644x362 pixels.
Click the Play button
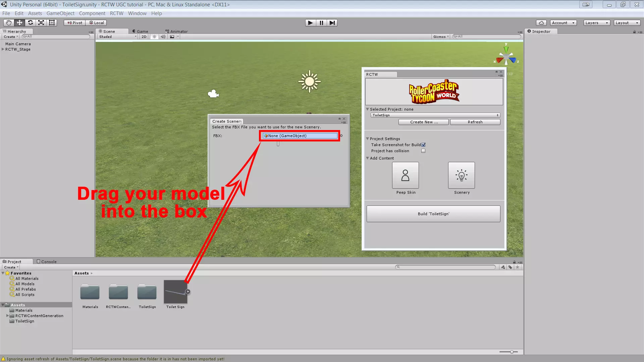click(x=310, y=23)
